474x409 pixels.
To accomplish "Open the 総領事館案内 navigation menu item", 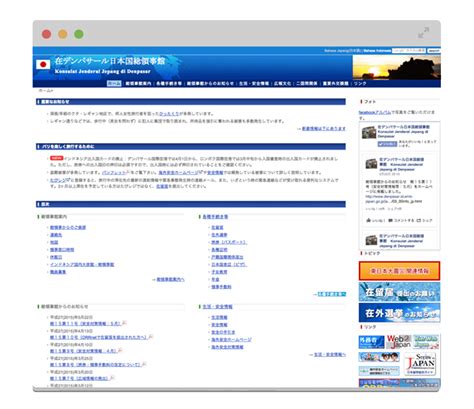I will tap(138, 83).
